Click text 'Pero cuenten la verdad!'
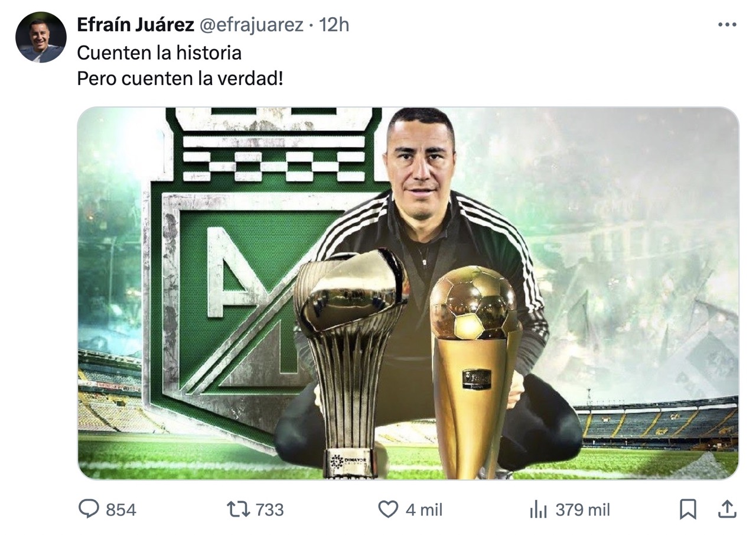This screenshot has width=756, height=535. [x=180, y=77]
